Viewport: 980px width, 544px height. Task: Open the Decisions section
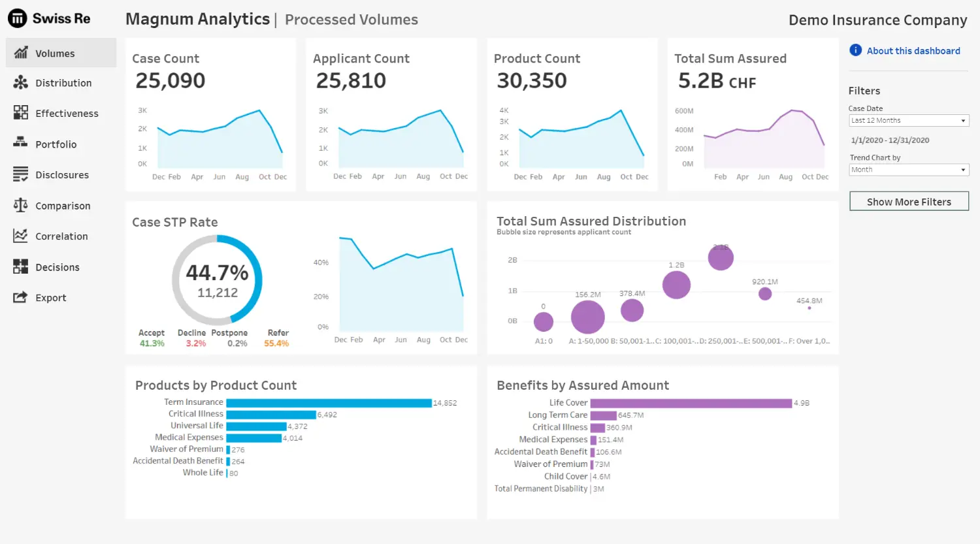(18, 266)
